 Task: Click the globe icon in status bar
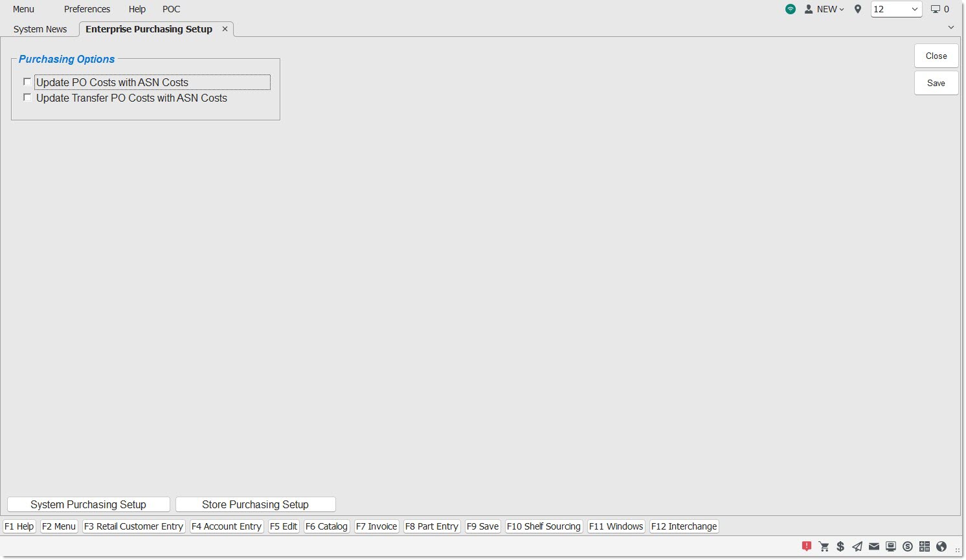coord(941,546)
